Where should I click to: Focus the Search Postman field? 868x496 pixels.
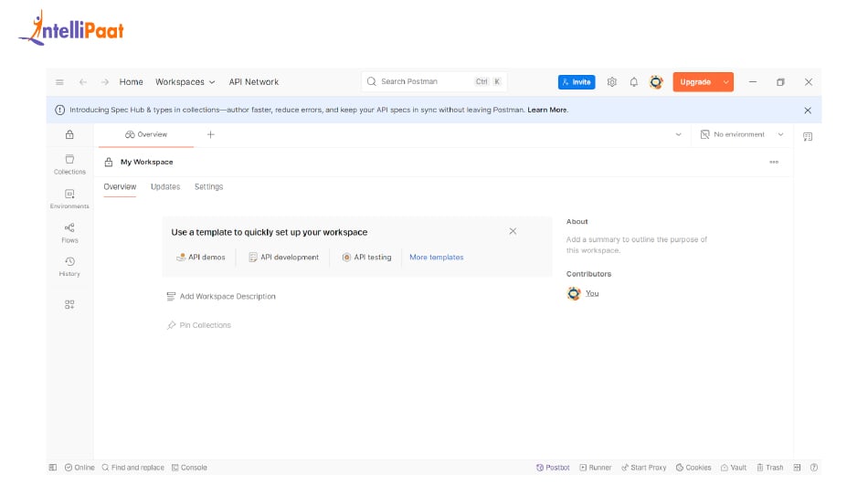[x=434, y=82]
